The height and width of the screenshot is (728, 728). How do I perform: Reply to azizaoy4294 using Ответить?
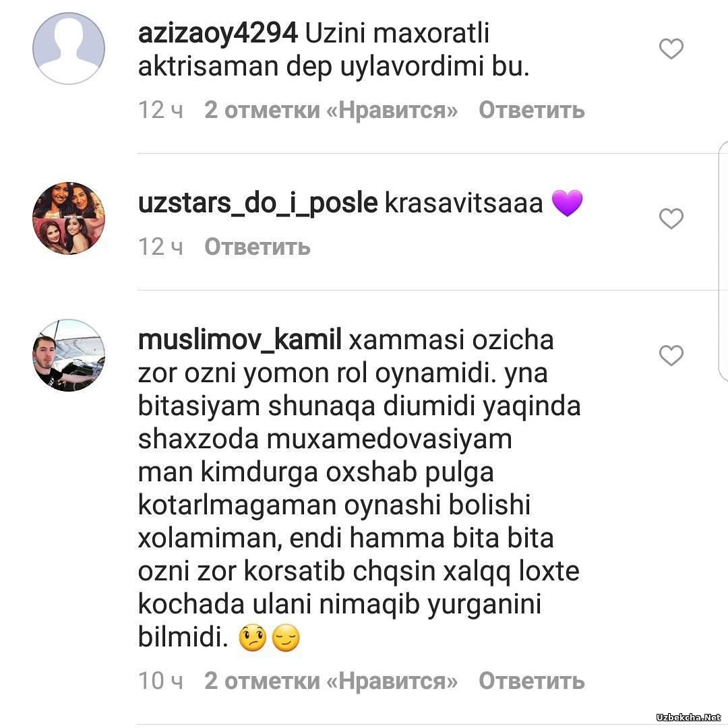point(532,111)
